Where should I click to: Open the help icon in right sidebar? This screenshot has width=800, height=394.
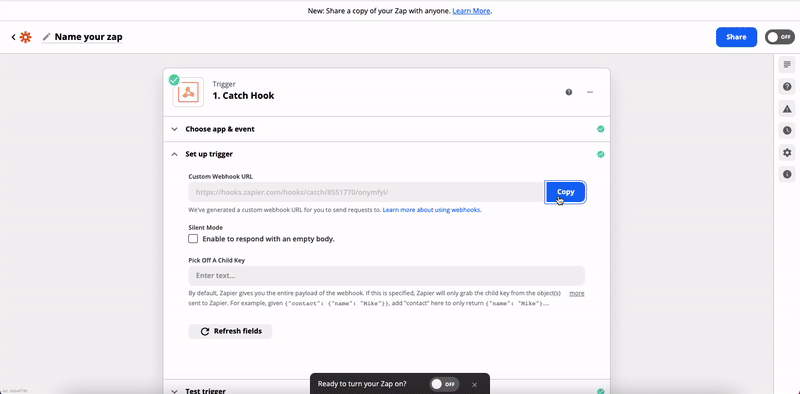[x=787, y=87]
